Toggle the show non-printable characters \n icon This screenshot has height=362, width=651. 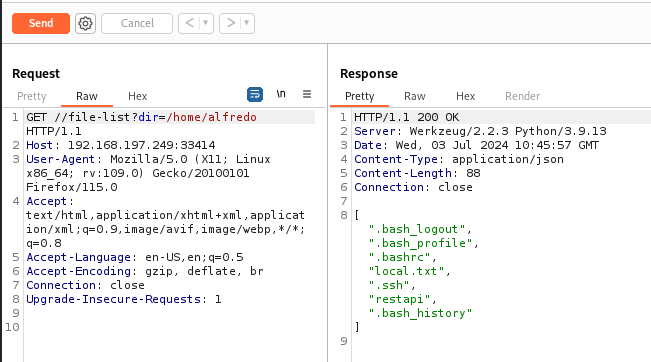tap(281, 94)
